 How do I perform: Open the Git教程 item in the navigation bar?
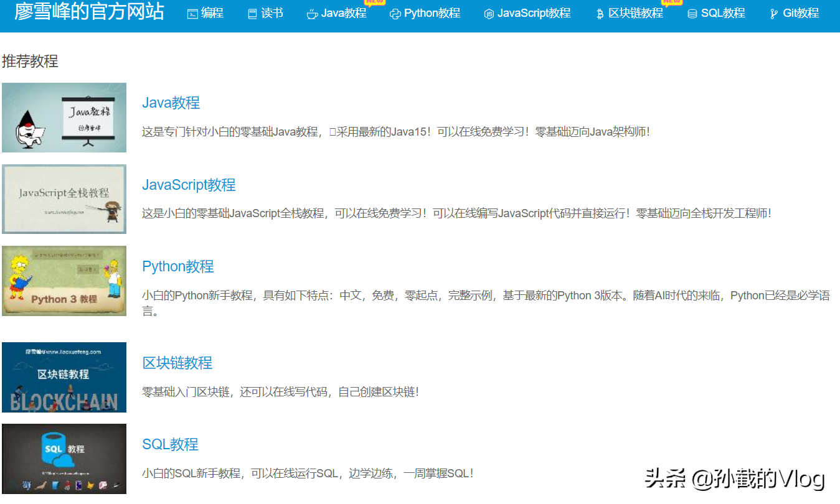pos(801,13)
